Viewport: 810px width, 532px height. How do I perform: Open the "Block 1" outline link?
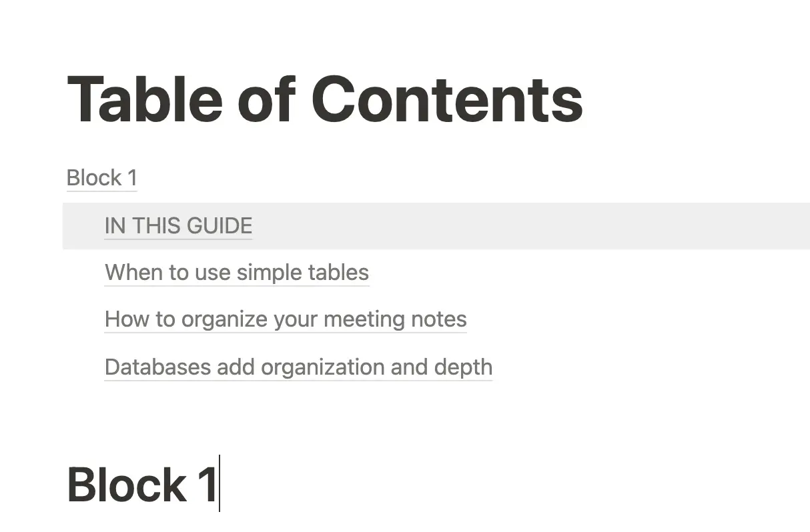click(101, 178)
